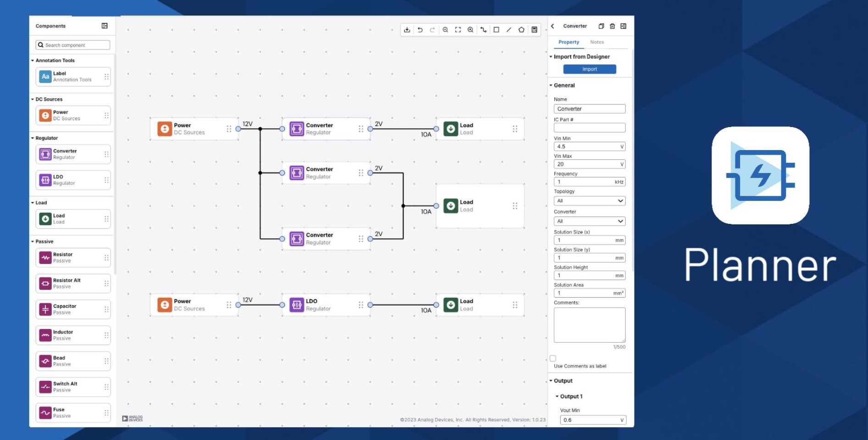This screenshot has width=868, height=440.
Task: Enable the Use Comments as label checkbox
Action: (x=553, y=358)
